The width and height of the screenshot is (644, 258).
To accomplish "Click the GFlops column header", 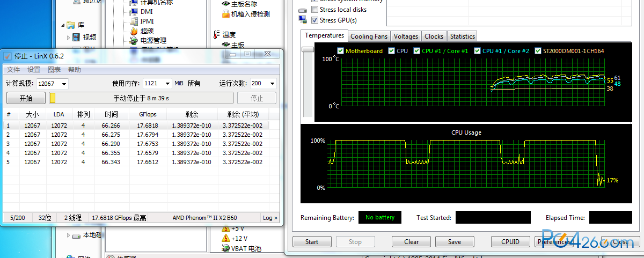I will coord(148,114).
